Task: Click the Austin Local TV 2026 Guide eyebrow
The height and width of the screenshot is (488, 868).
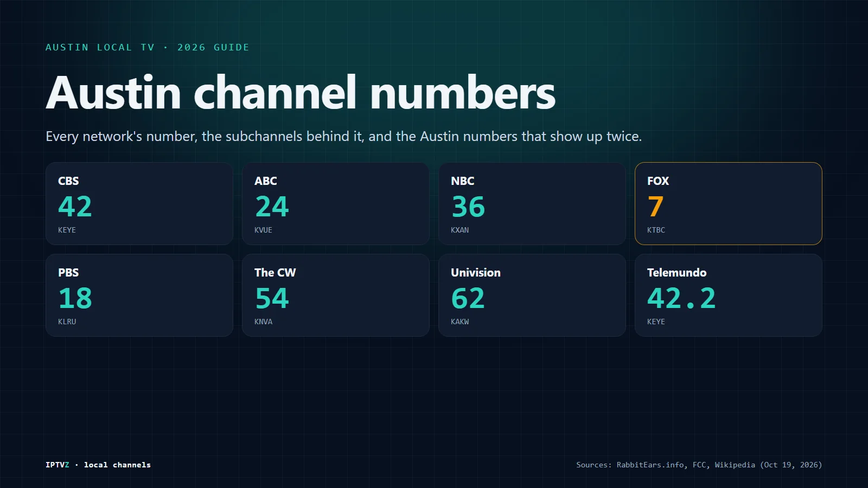Action: click(148, 47)
